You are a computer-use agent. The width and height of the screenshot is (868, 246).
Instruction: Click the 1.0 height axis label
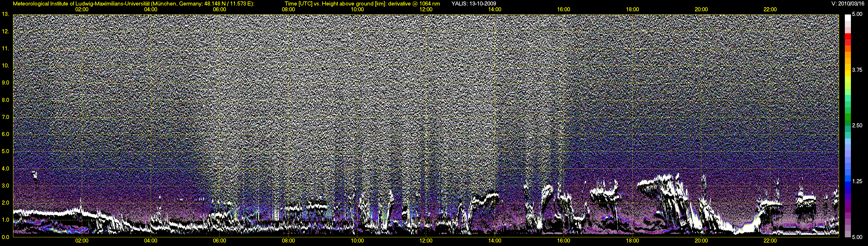[5, 220]
